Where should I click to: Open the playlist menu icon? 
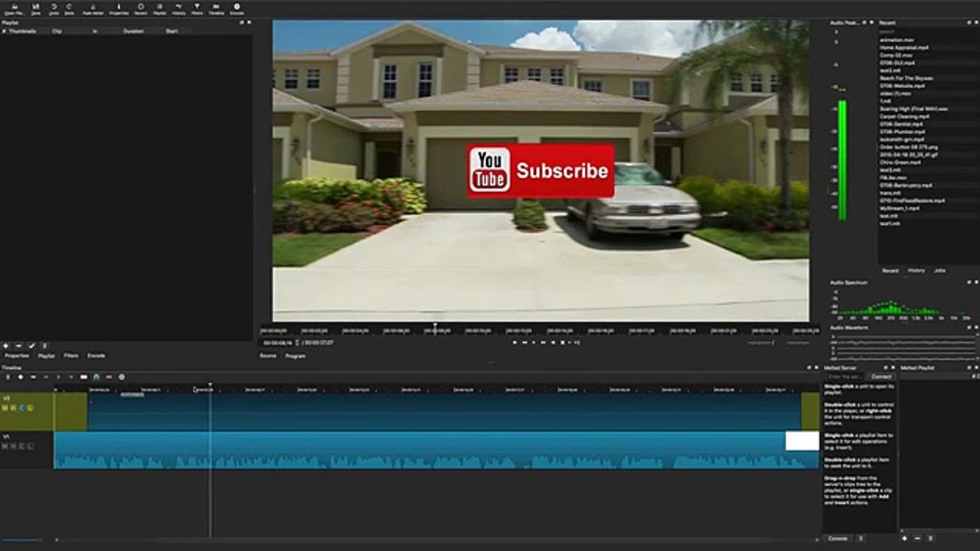(44, 346)
